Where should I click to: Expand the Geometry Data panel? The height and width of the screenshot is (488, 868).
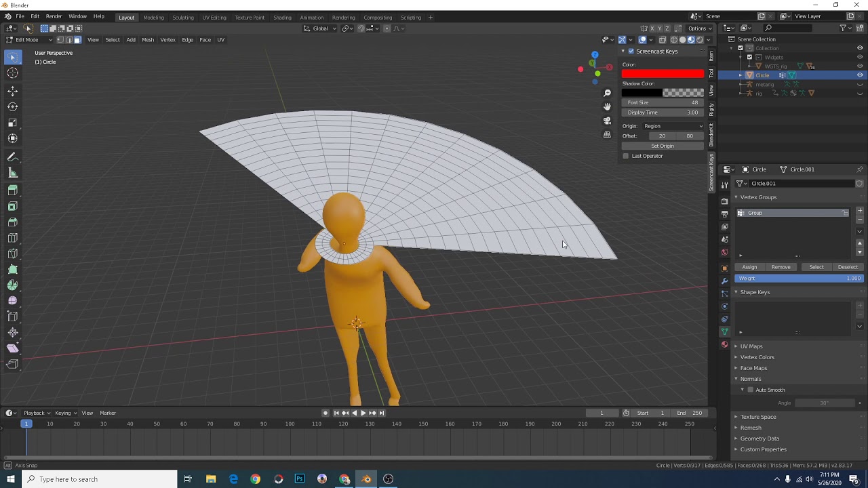pyautogui.click(x=759, y=439)
